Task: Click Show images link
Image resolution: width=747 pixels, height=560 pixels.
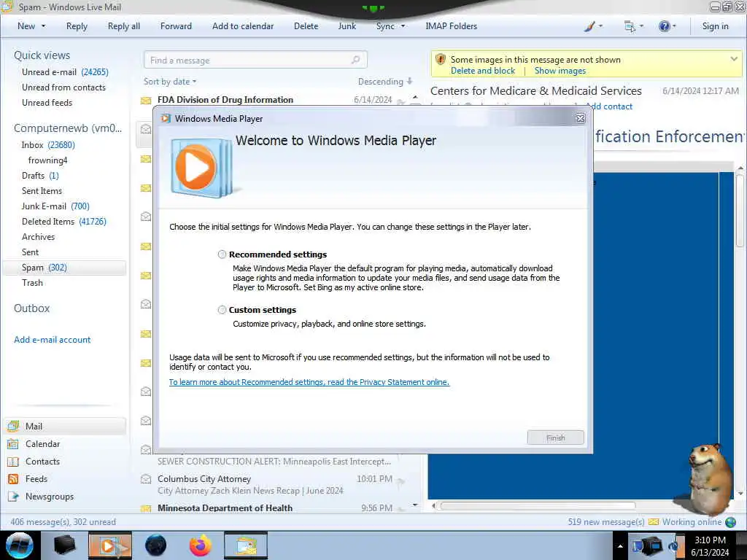Action: tap(560, 71)
